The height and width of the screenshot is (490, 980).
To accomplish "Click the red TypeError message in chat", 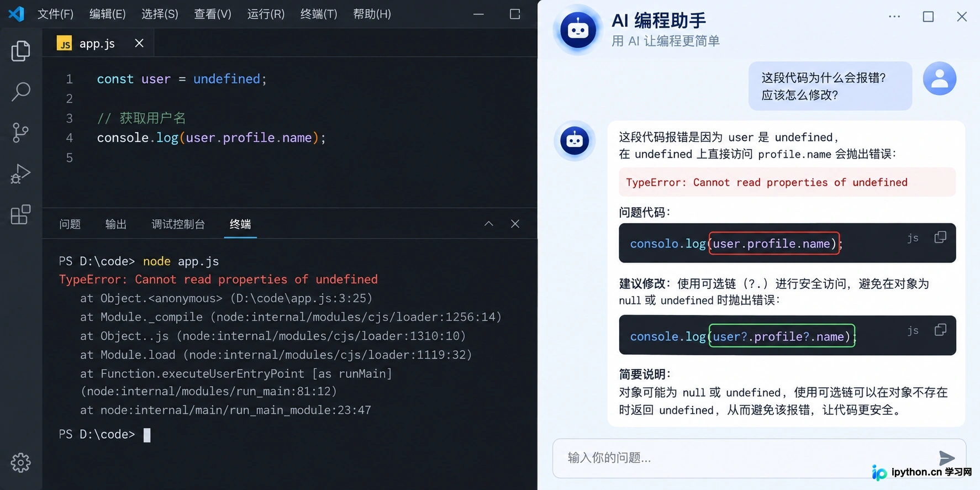I will pyautogui.click(x=787, y=182).
